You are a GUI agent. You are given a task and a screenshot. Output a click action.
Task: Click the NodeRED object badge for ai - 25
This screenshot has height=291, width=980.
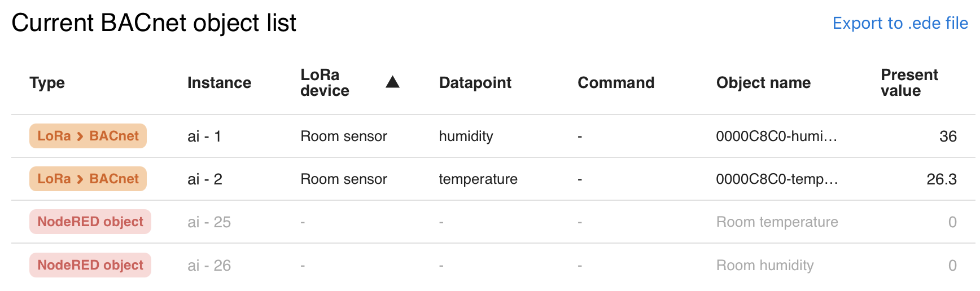(90, 222)
